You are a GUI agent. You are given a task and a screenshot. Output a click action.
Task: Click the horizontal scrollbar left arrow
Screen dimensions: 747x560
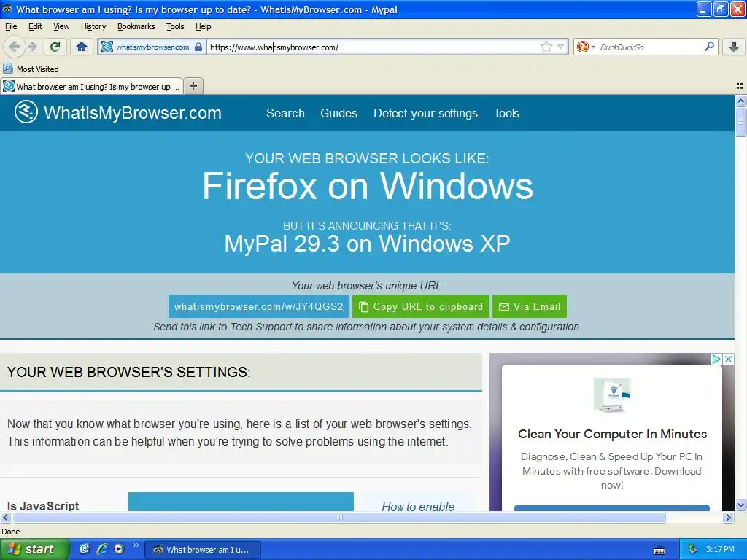tap(6, 517)
